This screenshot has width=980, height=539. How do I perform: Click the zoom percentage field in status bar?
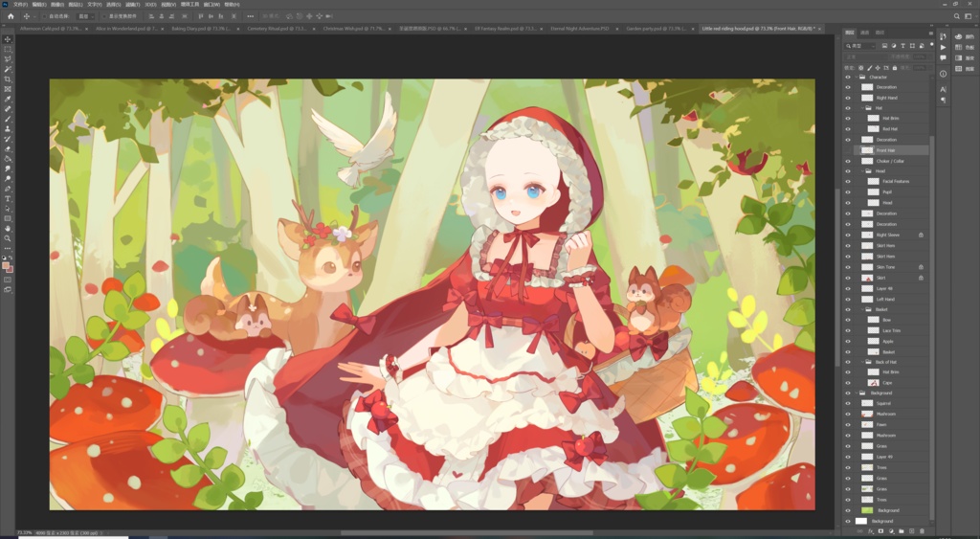click(x=24, y=533)
